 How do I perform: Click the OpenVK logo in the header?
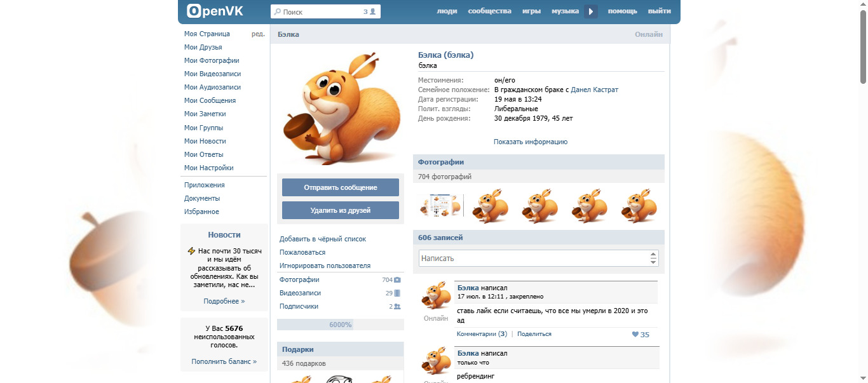coord(215,11)
